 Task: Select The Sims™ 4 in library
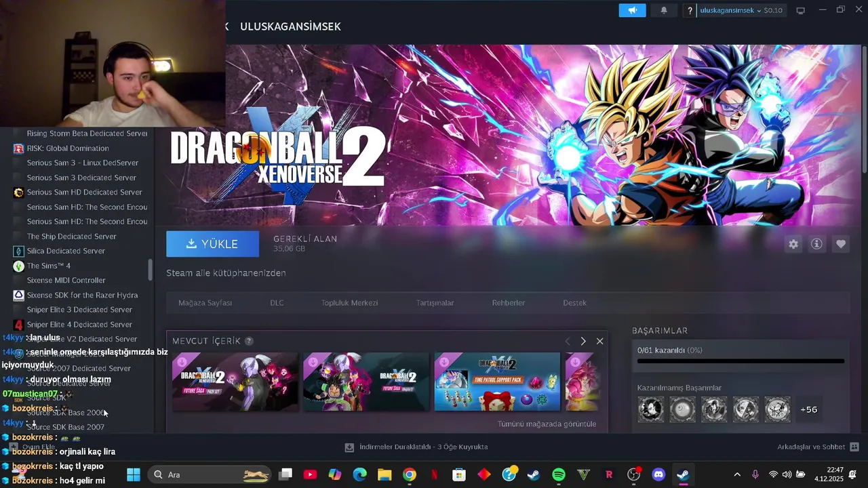tap(49, 266)
